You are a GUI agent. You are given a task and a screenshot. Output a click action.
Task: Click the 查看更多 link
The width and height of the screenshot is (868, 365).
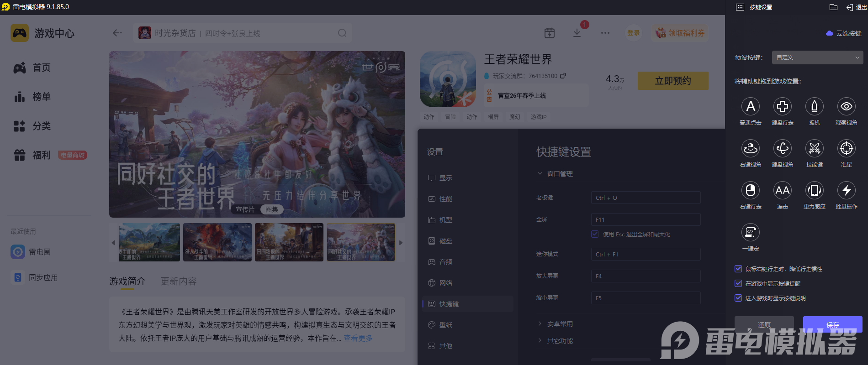[x=358, y=338]
